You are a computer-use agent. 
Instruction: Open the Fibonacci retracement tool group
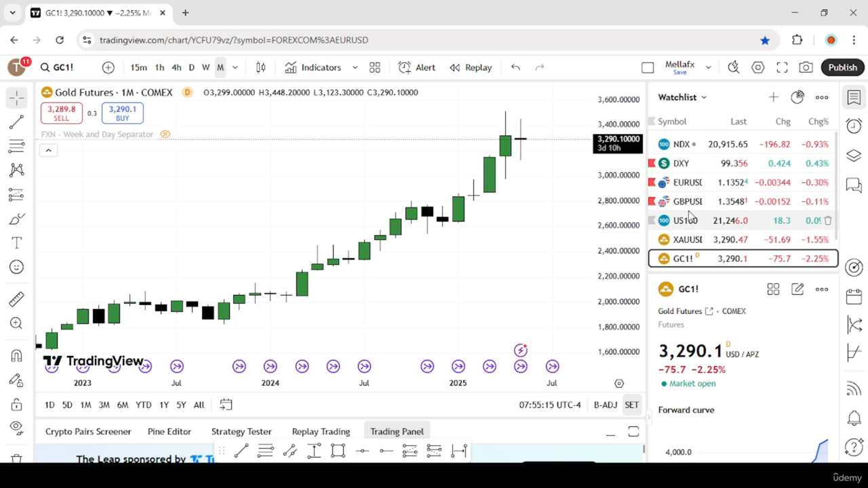pos(17,146)
